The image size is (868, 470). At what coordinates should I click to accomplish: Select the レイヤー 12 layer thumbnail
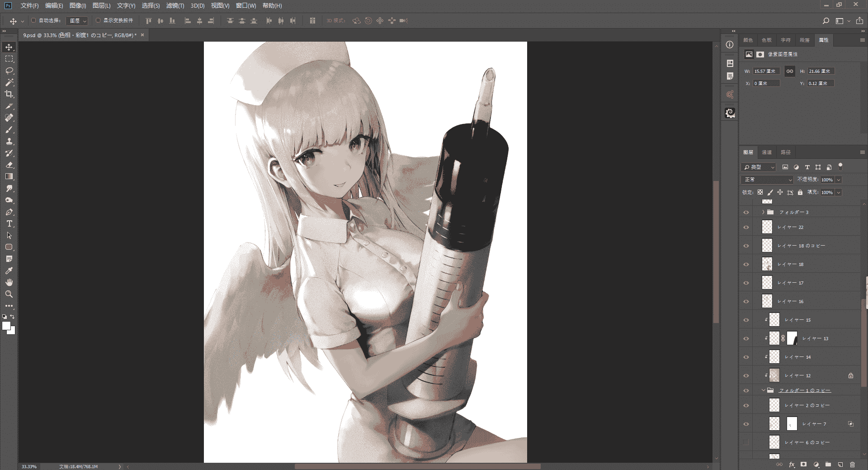(x=774, y=375)
